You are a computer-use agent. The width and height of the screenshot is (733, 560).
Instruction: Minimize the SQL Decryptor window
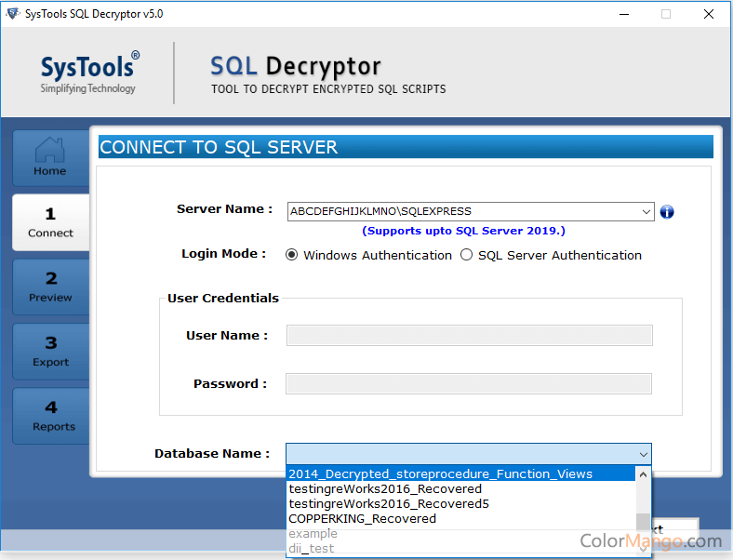623,14
